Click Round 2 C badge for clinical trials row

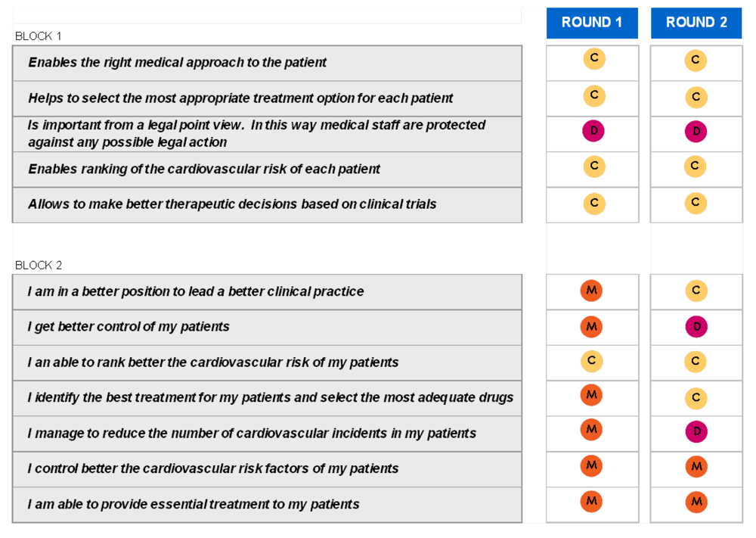click(696, 204)
